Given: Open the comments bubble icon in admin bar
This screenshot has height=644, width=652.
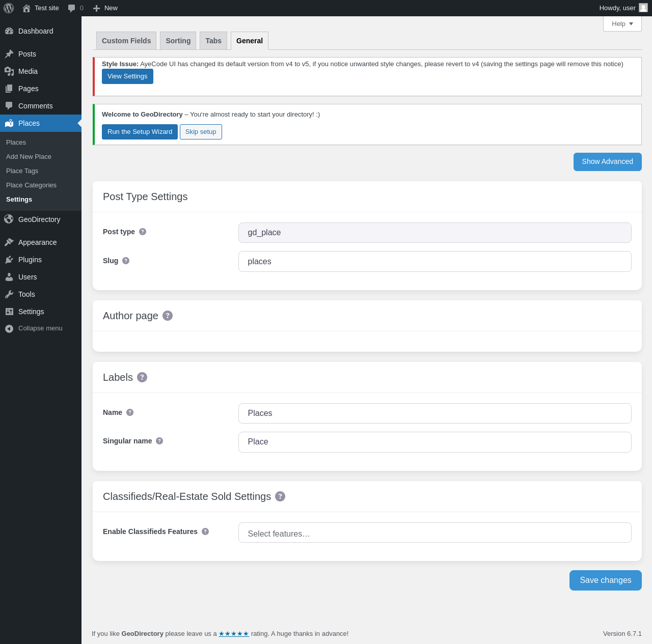Looking at the screenshot, I should coord(72,8).
